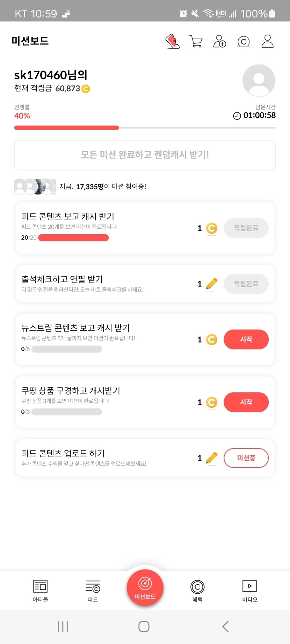
Task: Tap the gray profile avatar picture
Action: pos(259,80)
